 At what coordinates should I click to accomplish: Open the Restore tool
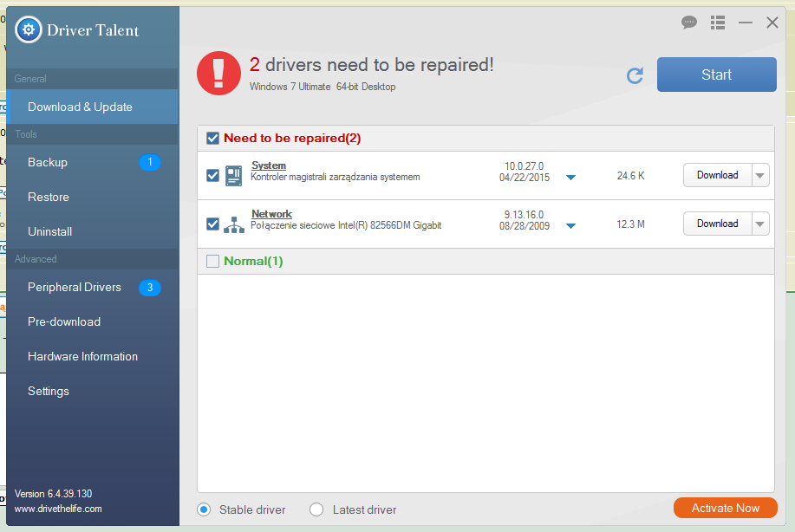pyautogui.click(x=92, y=197)
